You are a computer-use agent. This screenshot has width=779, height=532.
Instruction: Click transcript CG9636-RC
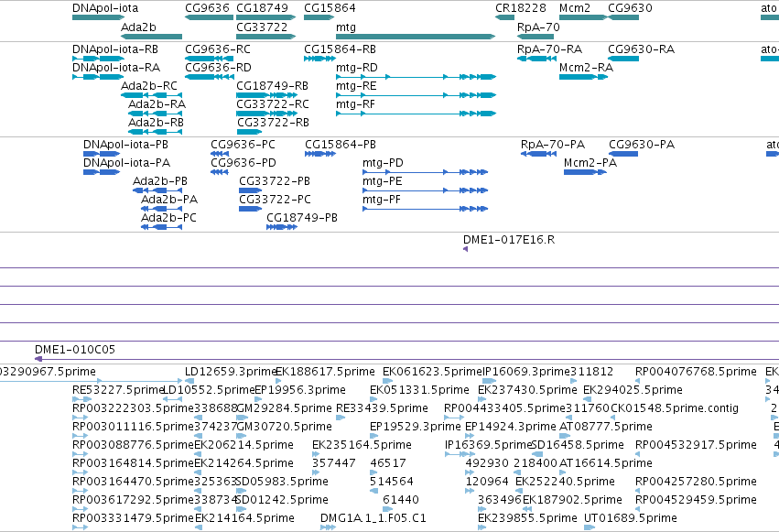pyautogui.click(x=209, y=59)
